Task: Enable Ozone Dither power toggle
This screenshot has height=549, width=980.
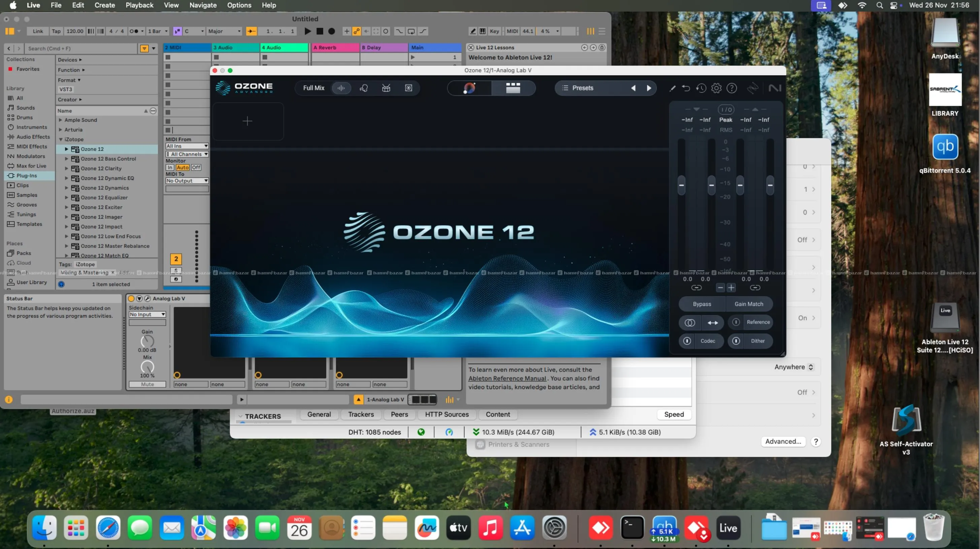Action: [736, 341]
